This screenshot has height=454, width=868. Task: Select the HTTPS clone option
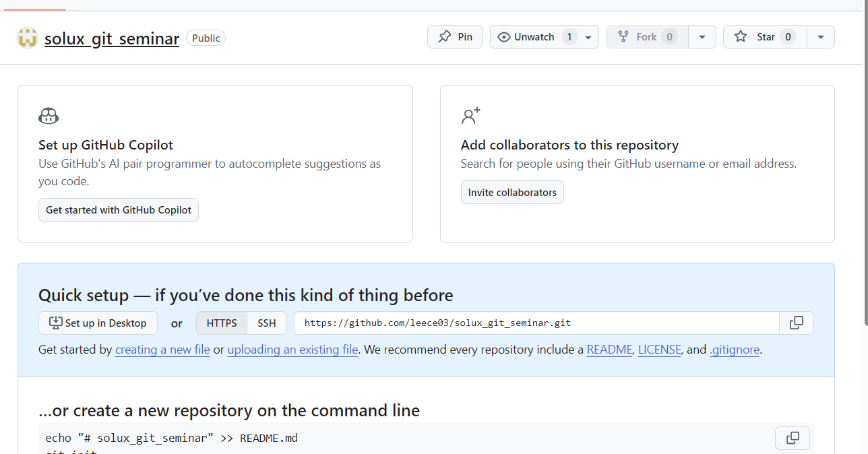[222, 323]
